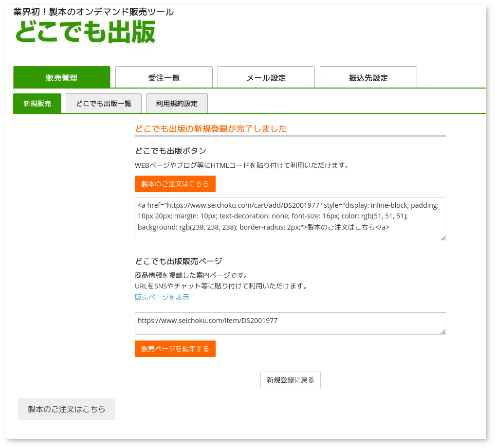This screenshot has height=448, width=495.
Task: Select the 販売管理 tab
Action: pyautogui.click(x=61, y=77)
